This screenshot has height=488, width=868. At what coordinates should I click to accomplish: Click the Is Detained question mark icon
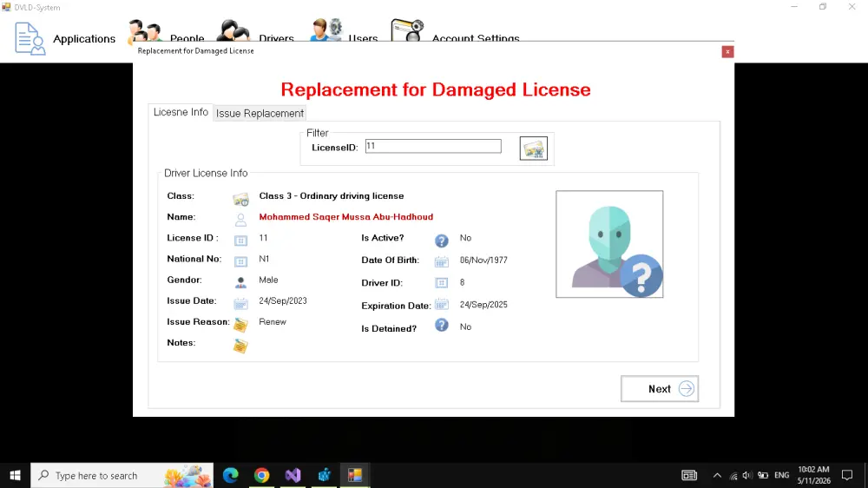pyautogui.click(x=441, y=325)
